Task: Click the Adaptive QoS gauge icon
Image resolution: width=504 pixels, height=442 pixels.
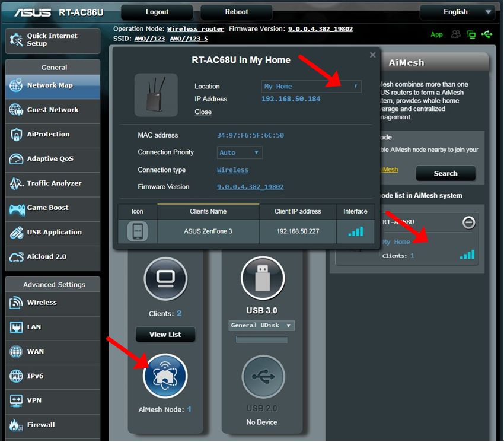Action: pyautogui.click(x=16, y=159)
